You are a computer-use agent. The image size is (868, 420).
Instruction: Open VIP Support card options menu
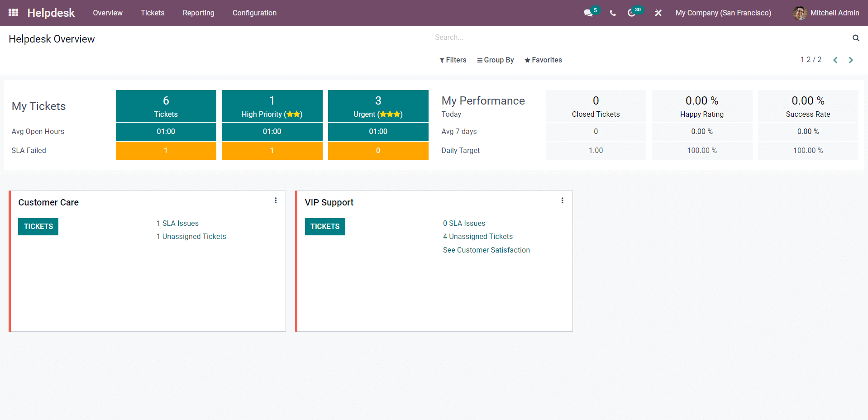coord(562,200)
